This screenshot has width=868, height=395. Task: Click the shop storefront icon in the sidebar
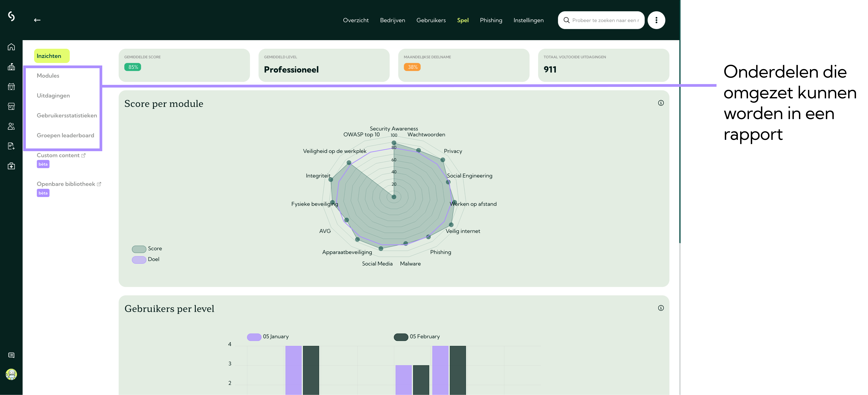pyautogui.click(x=11, y=106)
